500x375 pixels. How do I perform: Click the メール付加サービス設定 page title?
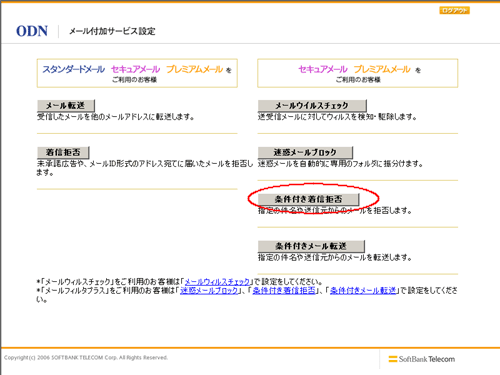(x=112, y=31)
